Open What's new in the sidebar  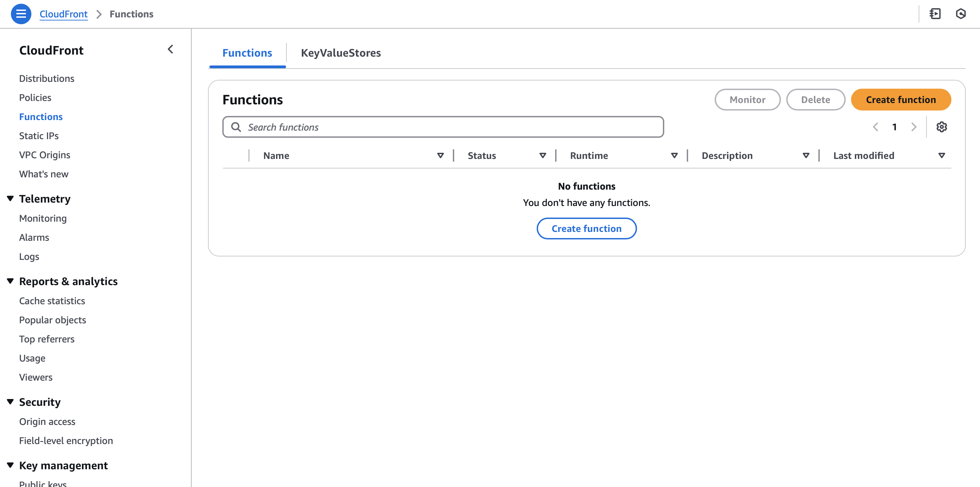(44, 174)
